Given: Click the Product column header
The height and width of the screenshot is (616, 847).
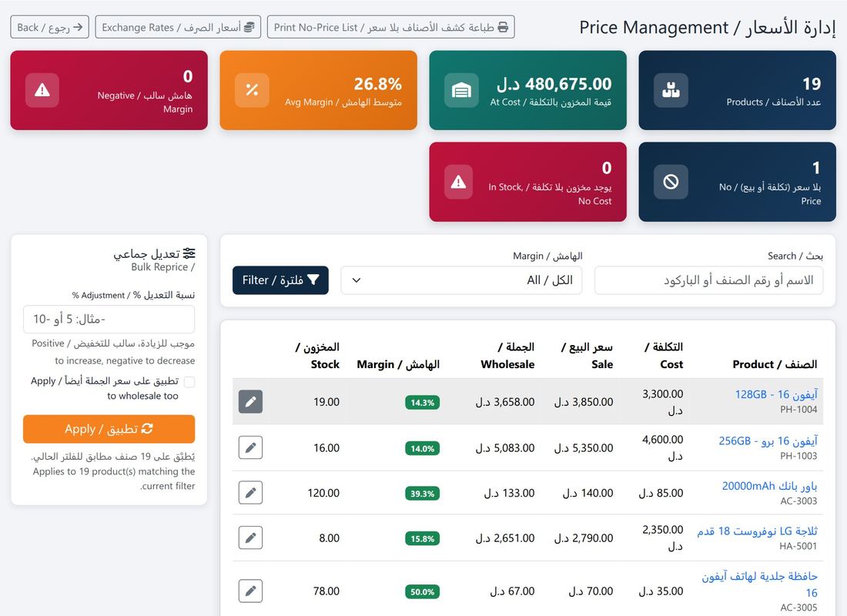Looking at the screenshot, I should tap(775, 364).
